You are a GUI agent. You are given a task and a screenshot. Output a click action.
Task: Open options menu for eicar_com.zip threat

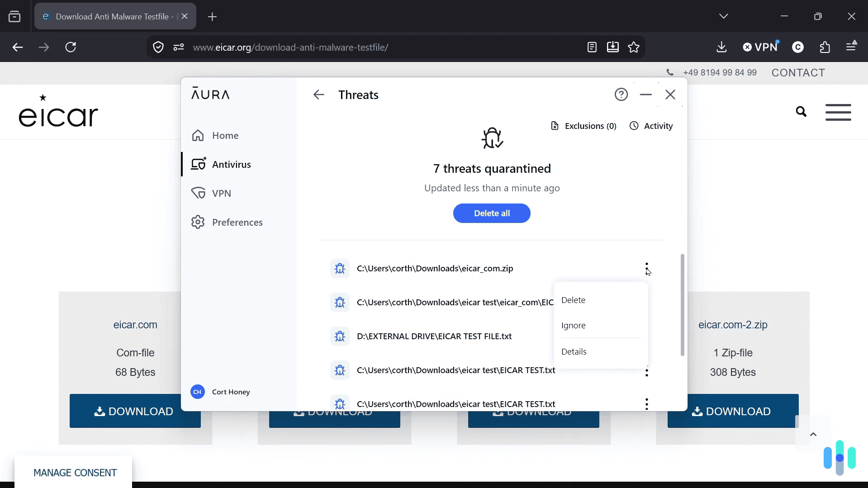click(647, 268)
